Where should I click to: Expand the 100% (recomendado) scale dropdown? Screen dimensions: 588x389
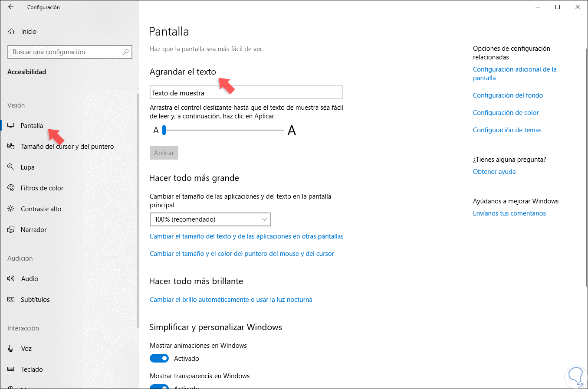click(210, 219)
